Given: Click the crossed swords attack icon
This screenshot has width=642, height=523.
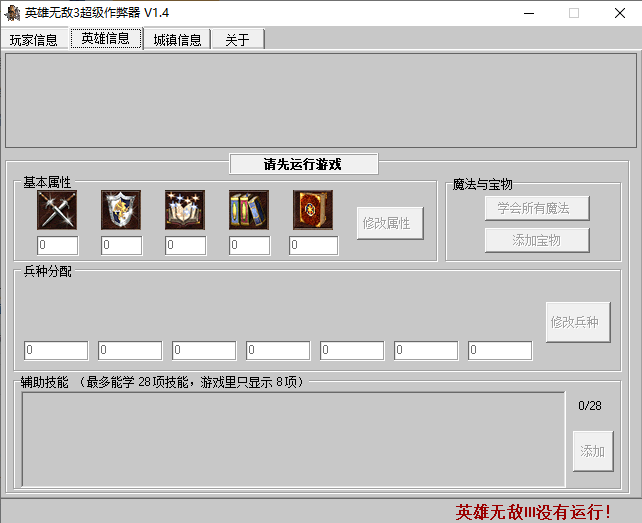Looking at the screenshot, I should point(57,210).
